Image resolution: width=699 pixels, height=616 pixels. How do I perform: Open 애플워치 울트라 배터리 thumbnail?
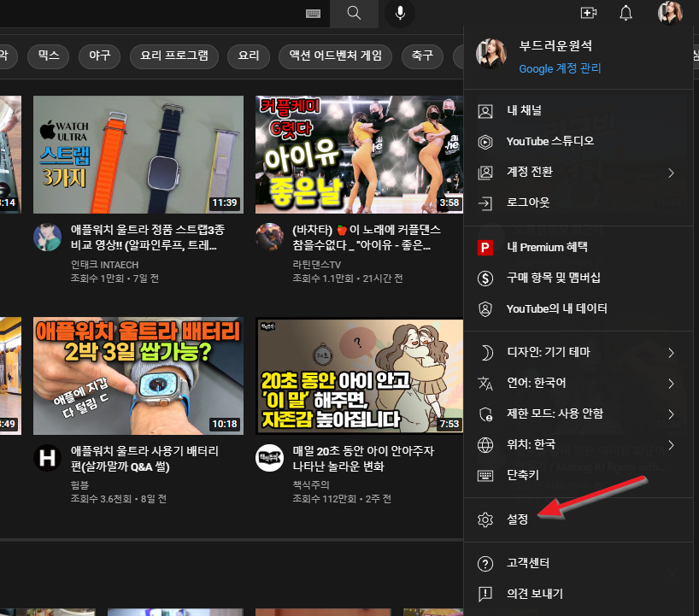click(x=138, y=376)
